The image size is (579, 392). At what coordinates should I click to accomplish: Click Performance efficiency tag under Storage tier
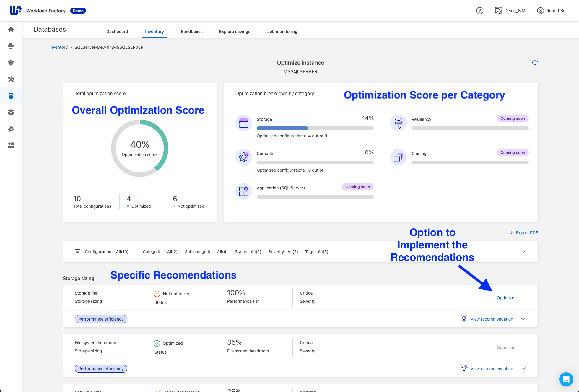(x=101, y=319)
